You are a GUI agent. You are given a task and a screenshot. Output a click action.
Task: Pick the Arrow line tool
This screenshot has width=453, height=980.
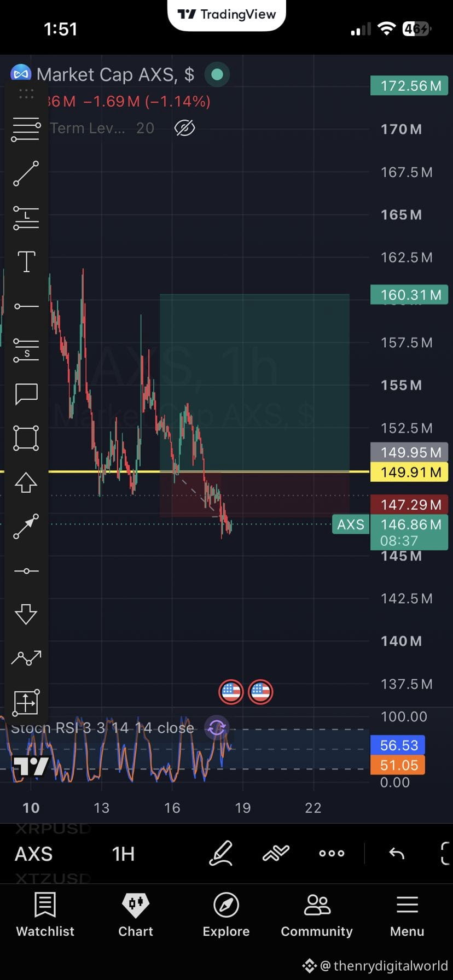[26, 527]
